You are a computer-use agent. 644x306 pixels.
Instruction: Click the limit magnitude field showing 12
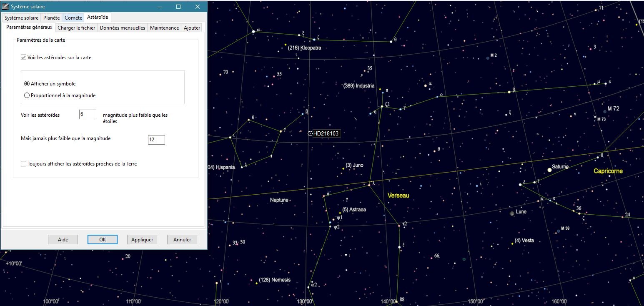(x=156, y=140)
